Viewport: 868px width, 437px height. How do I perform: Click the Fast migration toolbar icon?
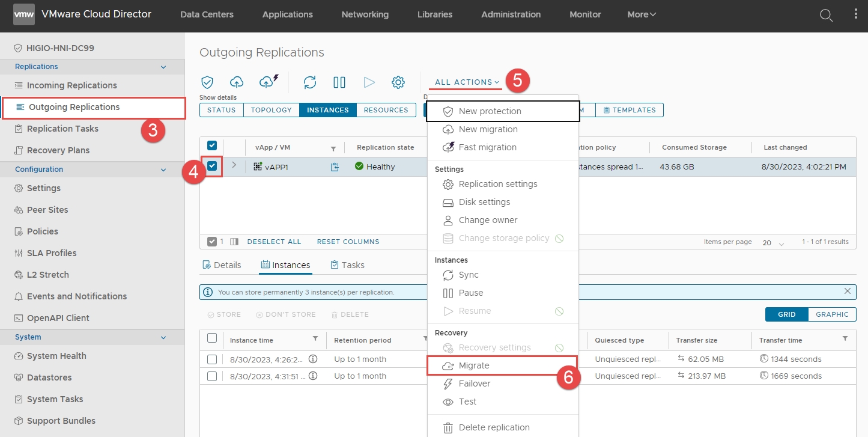coord(269,82)
